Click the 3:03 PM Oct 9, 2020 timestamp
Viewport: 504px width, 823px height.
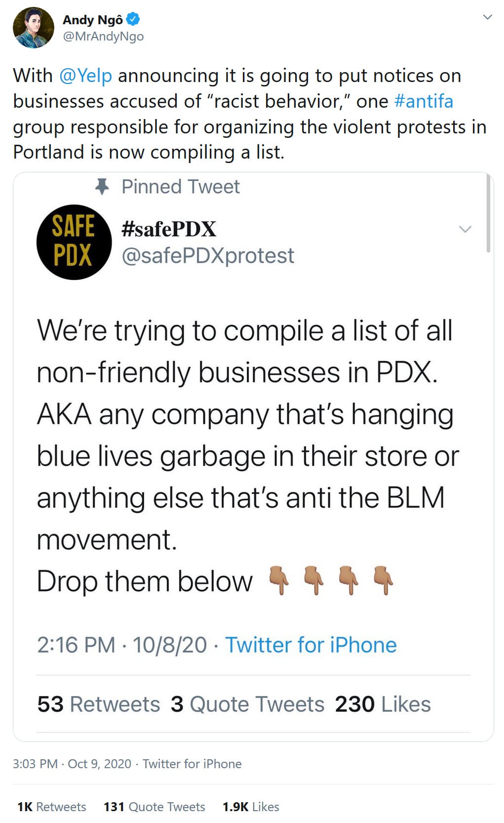[72, 764]
